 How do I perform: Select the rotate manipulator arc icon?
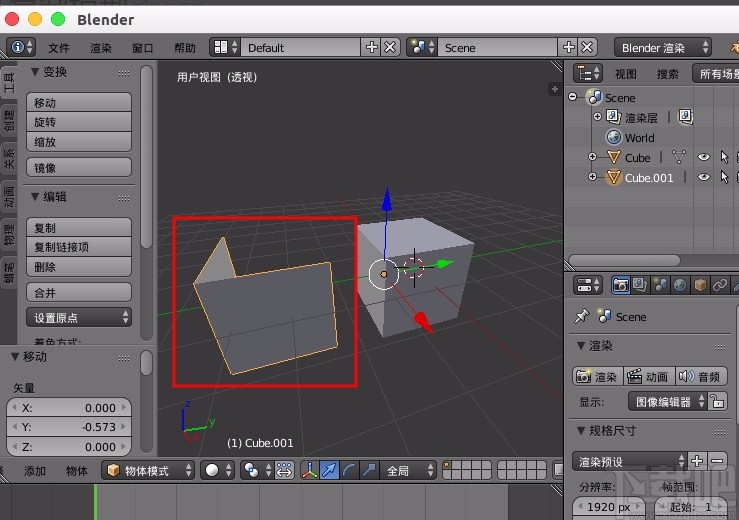tap(349, 470)
